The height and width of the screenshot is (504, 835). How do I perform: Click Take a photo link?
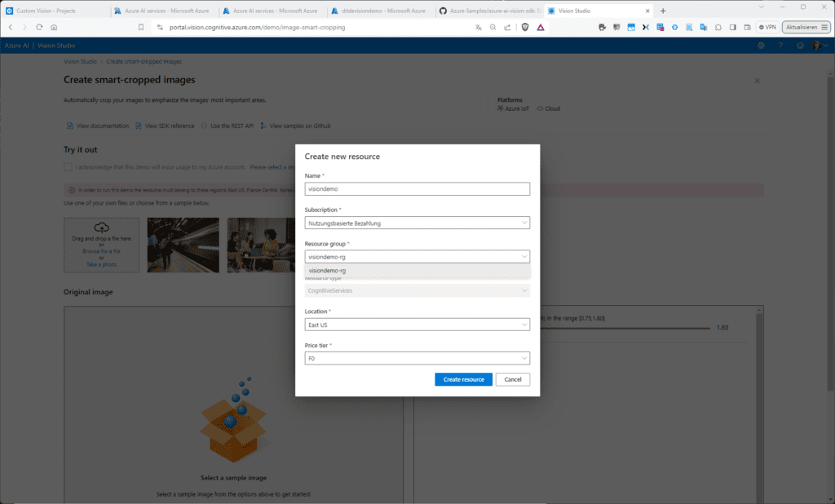coord(101,265)
